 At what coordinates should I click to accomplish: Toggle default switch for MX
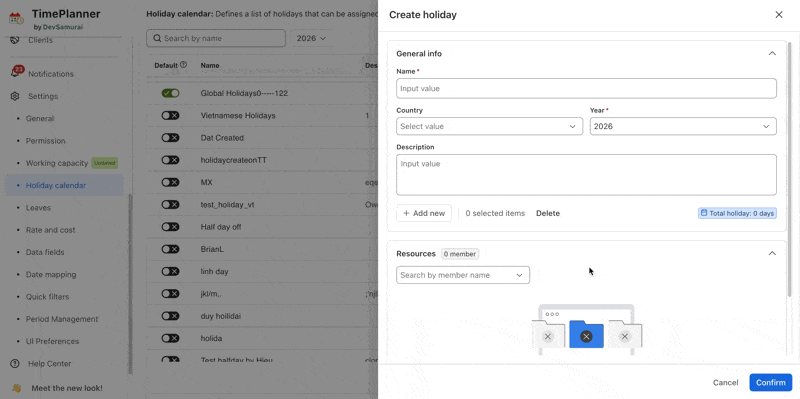[170, 182]
